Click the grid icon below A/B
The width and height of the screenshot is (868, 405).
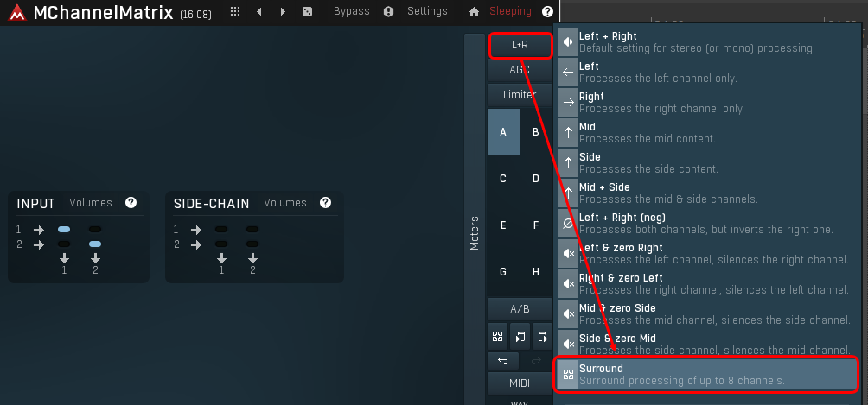click(497, 337)
